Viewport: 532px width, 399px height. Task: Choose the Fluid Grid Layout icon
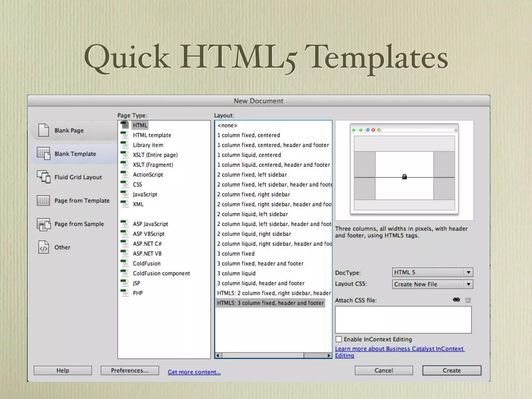point(44,177)
